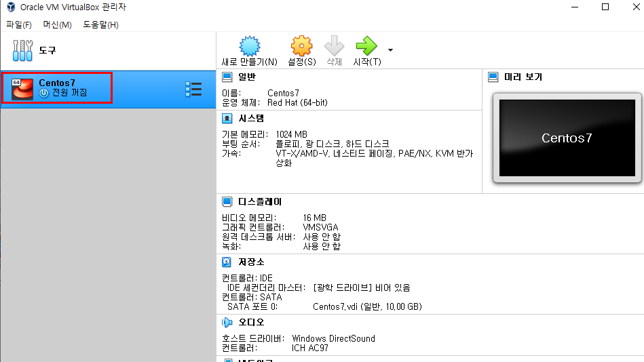Screen dimensions: 644x362
Task: Click the New (새로 만들기) starburst icon
Action: tap(250, 46)
